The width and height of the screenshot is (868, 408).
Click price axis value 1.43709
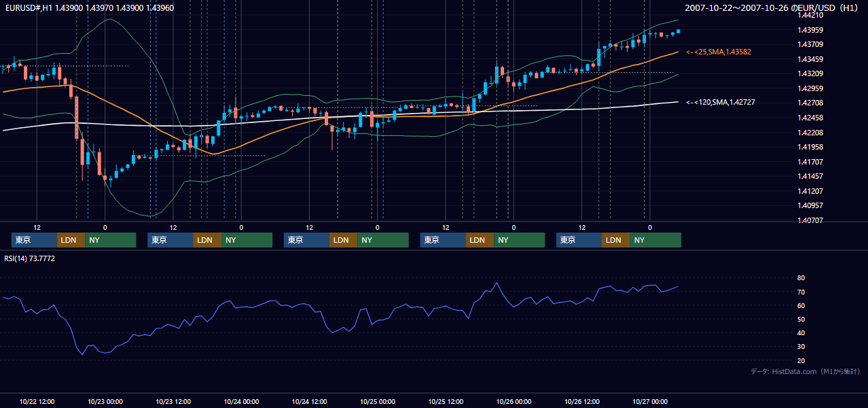(x=810, y=44)
